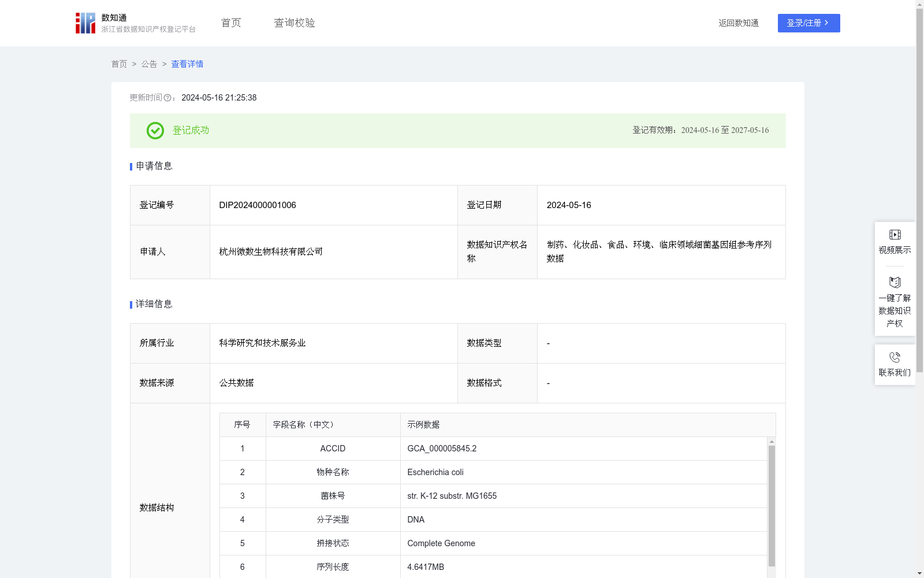Click the 物种名称 field name cell
Viewport: 924px width, 578px height.
[x=333, y=472]
